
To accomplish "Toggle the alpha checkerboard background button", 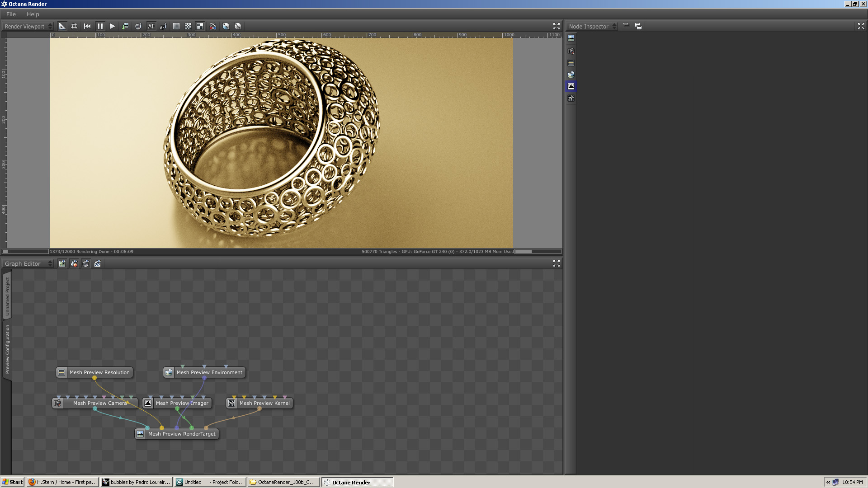I will coord(188,26).
